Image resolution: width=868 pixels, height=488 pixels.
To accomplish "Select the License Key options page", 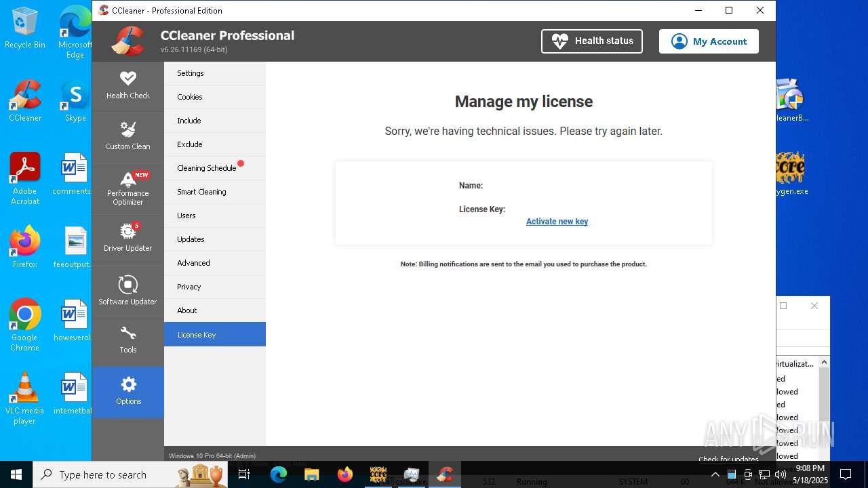I will (x=214, y=334).
